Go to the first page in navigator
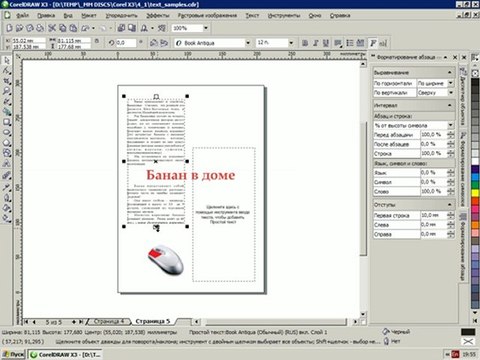The image size is (480, 360). pos(26,322)
